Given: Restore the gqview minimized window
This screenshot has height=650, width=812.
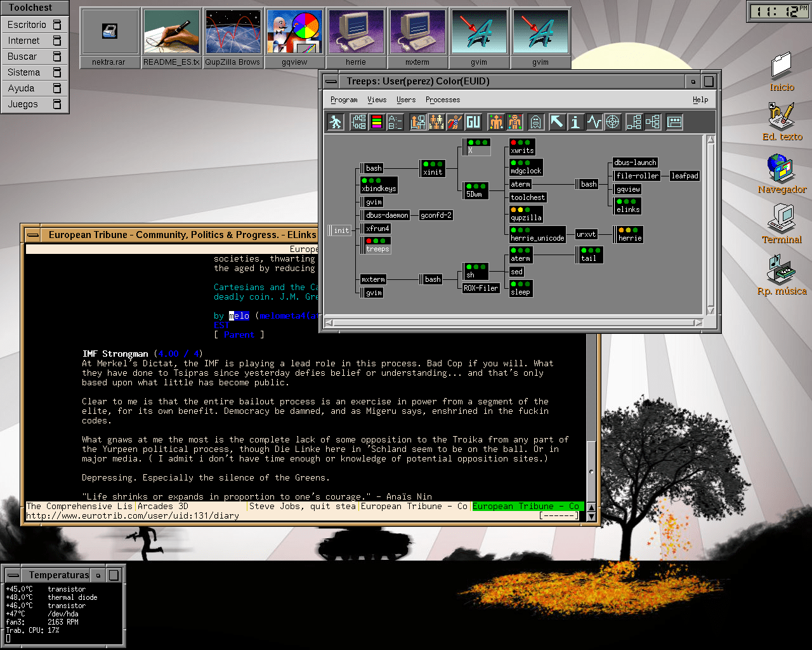Looking at the screenshot, I should tap(294, 38).
